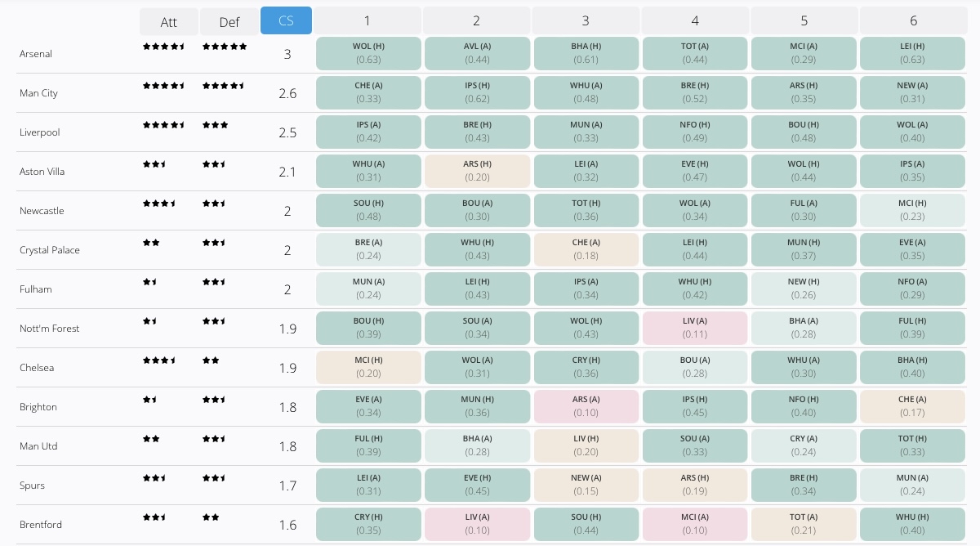Click Nott'm Forest's defence star rating

[x=214, y=321]
